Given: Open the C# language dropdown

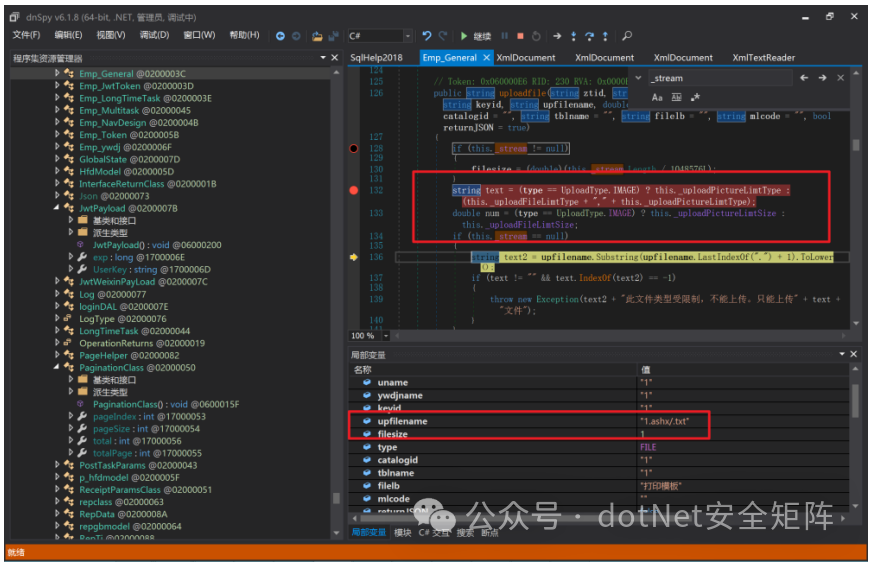Looking at the screenshot, I should 408,36.
